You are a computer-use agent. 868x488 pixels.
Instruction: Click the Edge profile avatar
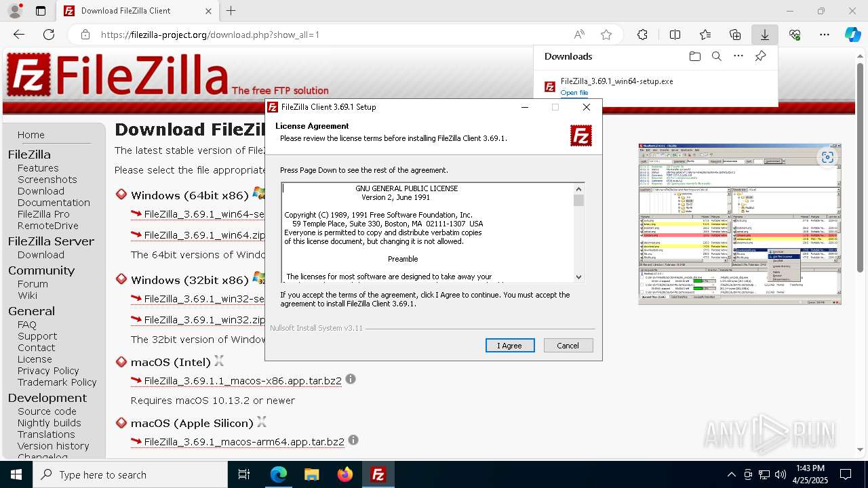click(x=15, y=11)
